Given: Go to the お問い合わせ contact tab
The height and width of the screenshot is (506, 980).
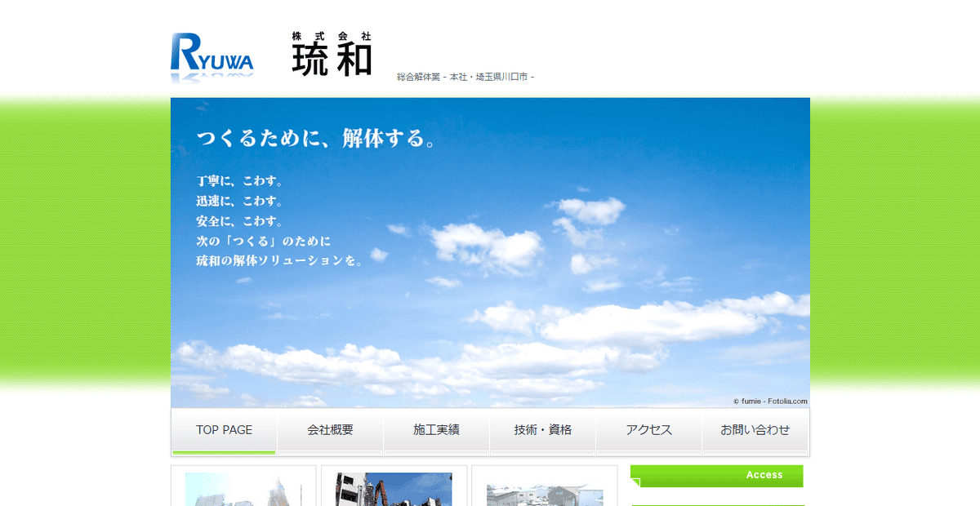Looking at the screenshot, I should [x=755, y=430].
